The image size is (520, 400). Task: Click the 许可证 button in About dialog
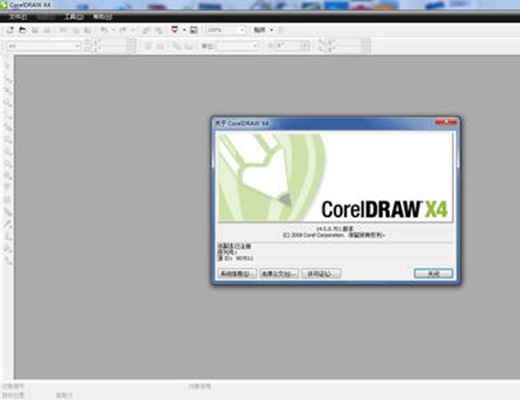[x=321, y=274]
